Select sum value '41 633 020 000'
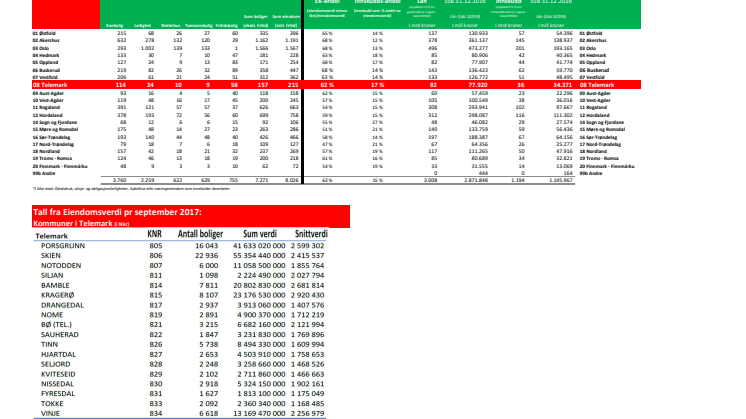Image resolution: width=746 pixels, height=419 pixels. (x=259, y=246)
